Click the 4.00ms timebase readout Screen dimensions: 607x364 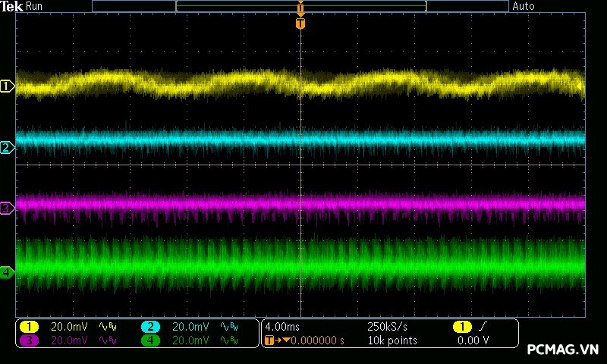click(281, 327)
